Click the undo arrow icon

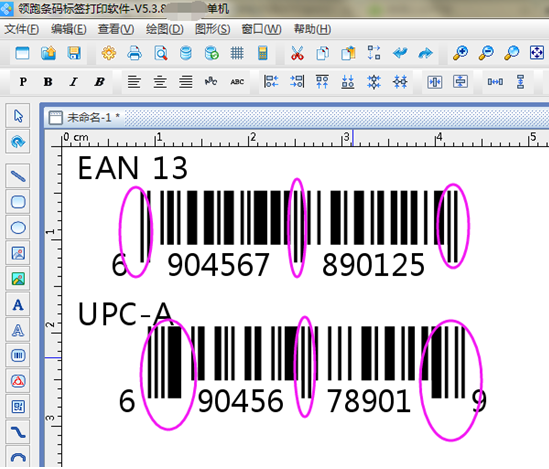(400, 53)
